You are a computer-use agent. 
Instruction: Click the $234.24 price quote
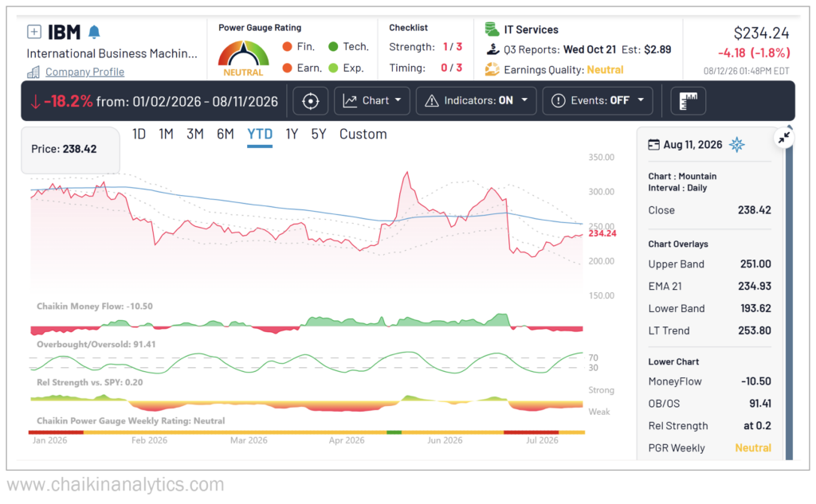coord(761,33)
